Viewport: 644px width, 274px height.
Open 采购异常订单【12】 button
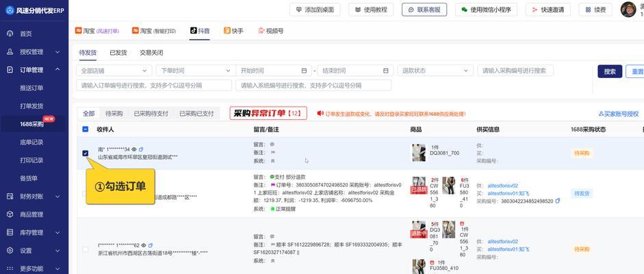(268, 114)
